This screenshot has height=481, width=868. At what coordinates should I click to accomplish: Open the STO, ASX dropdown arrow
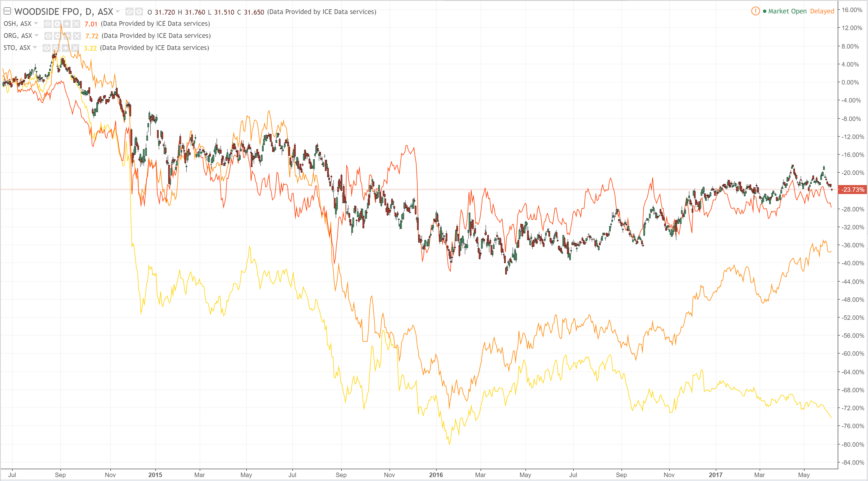[35, 47]
